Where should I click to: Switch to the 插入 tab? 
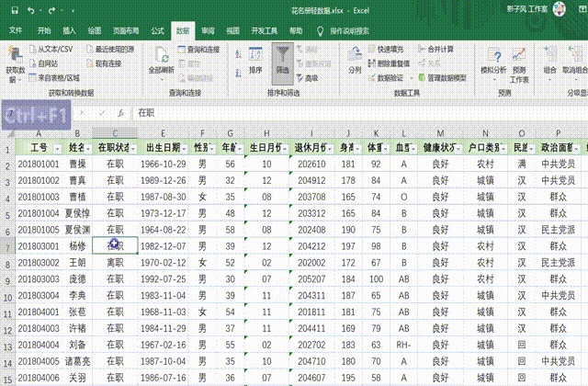(x=69, y=30)
